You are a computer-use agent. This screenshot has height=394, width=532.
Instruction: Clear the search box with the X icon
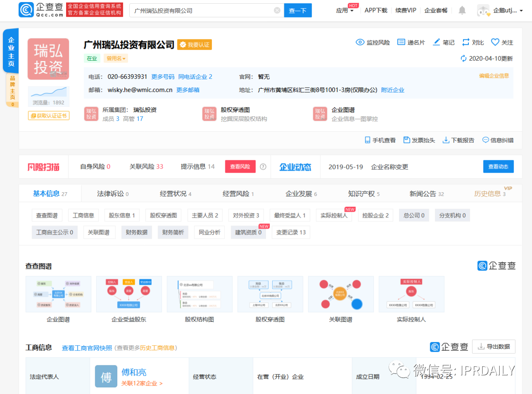click(x=277, y=10)
